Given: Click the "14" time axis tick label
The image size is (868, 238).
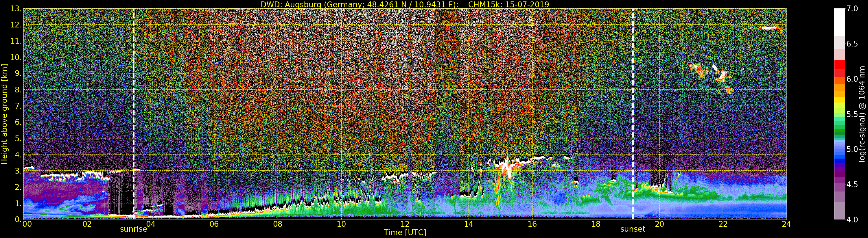Looking at the screenshot, I should (469, 224).
